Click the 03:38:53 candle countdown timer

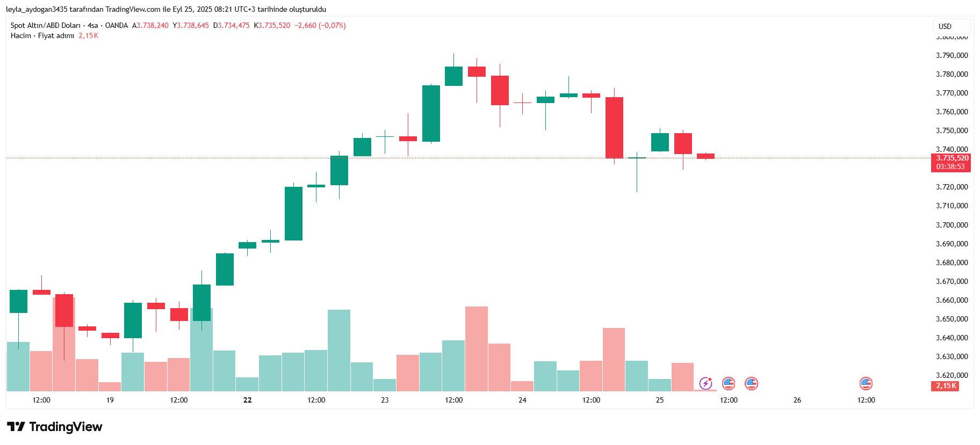[x=950, y=167]
